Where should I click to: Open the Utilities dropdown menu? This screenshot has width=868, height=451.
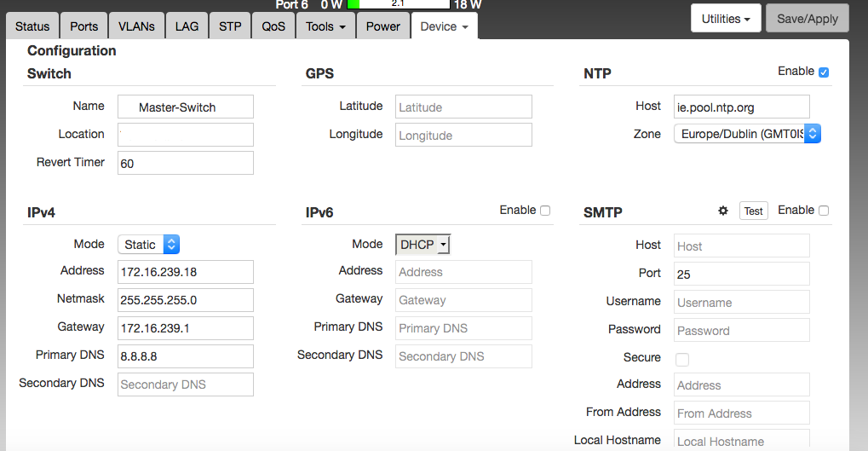[726, 19]
